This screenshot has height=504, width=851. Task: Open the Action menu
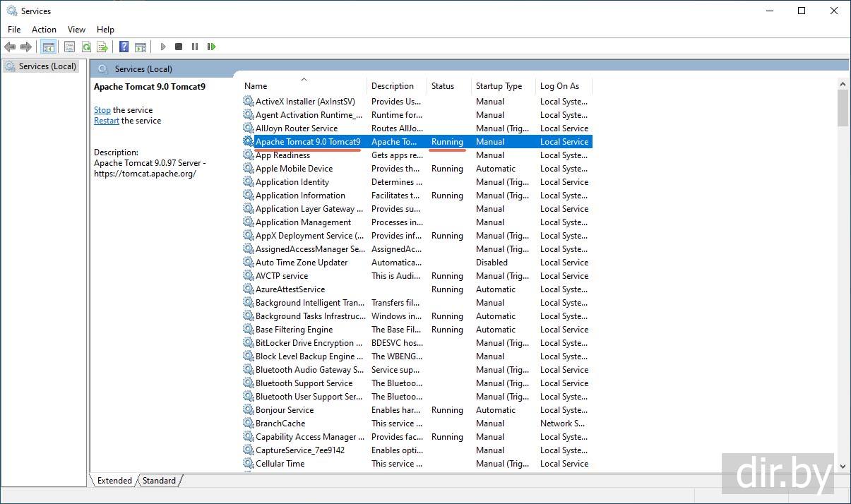click(44, 30)
